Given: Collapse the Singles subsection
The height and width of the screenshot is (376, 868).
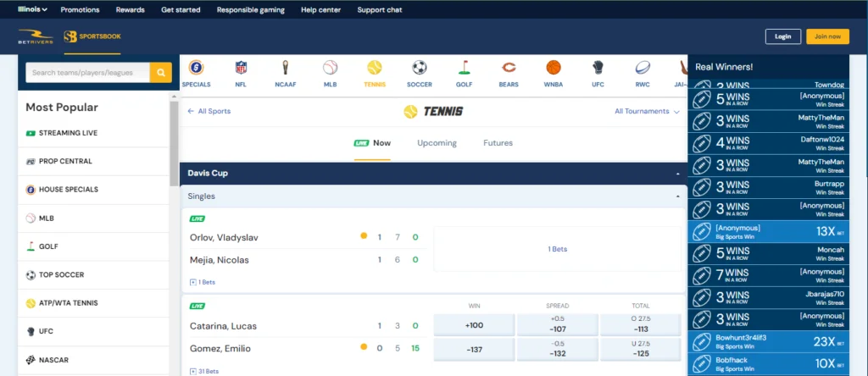Looking at the screenshot, I should coord(677,196).
